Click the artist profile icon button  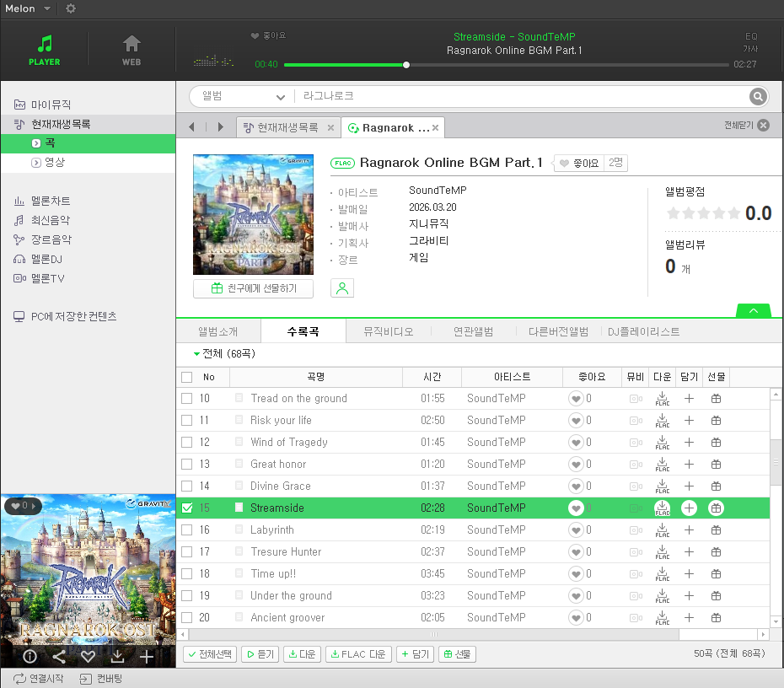[x=342, y=288]
